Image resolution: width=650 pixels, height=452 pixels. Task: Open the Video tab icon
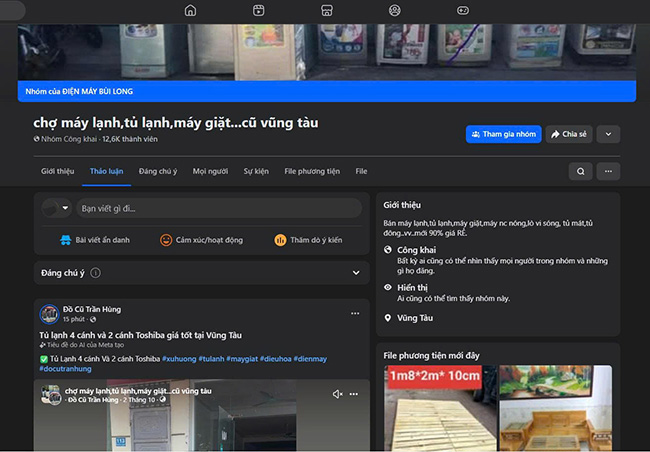258,10
